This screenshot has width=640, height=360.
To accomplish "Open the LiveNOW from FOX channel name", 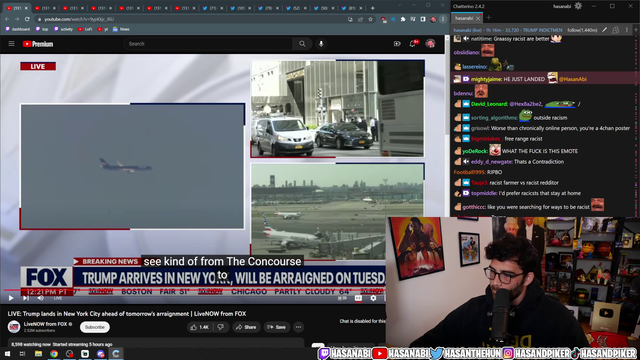I will coord(45,324).
